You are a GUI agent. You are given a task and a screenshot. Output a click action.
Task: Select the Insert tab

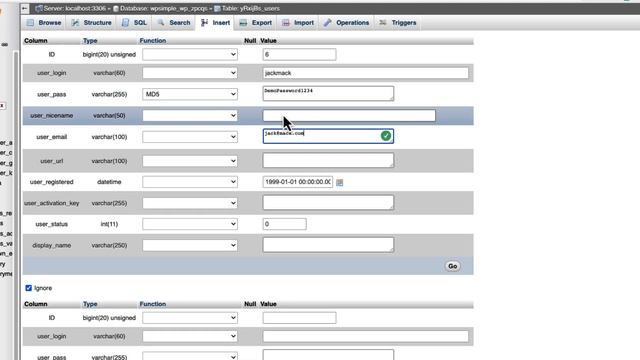tap(216, 23)
